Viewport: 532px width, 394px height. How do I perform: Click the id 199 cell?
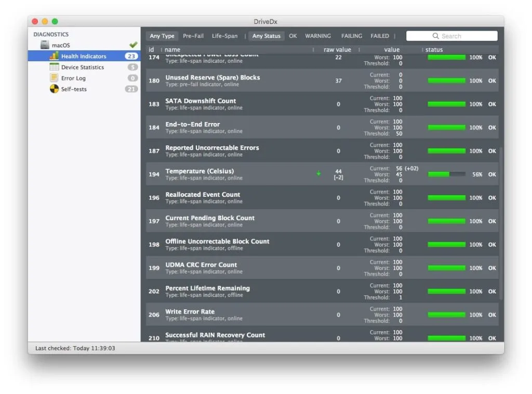tap(154, 268)
